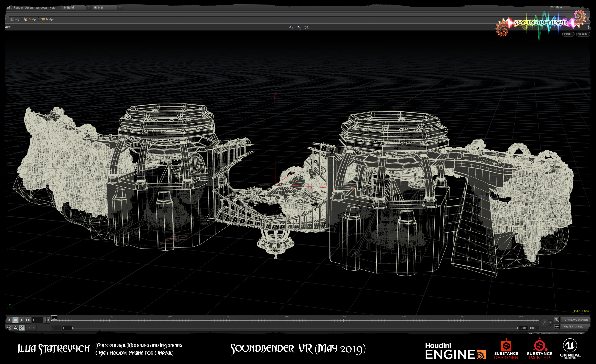
Task: Click the 0 keys, 0/0 channels button
Action: [x=576, y=319]
